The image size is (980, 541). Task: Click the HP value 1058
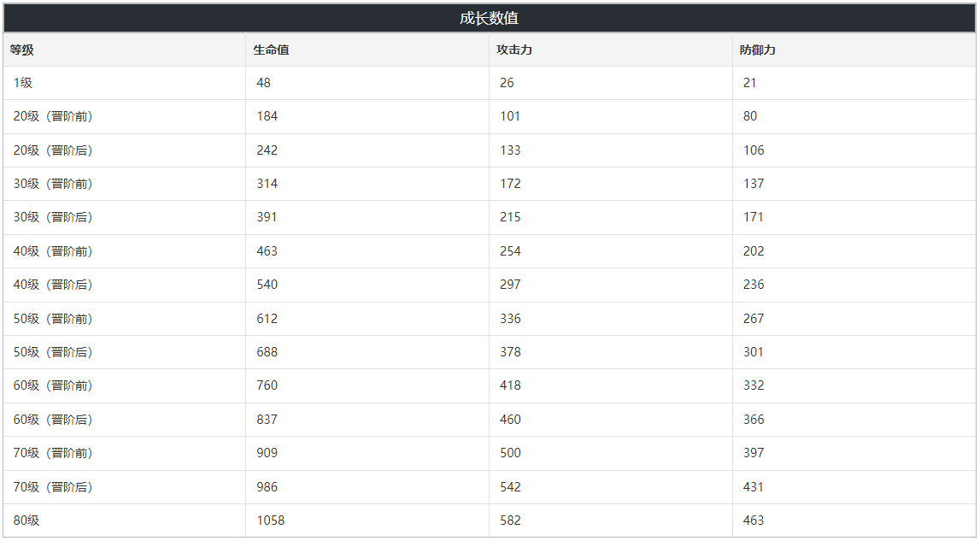[x=271, y=520]
